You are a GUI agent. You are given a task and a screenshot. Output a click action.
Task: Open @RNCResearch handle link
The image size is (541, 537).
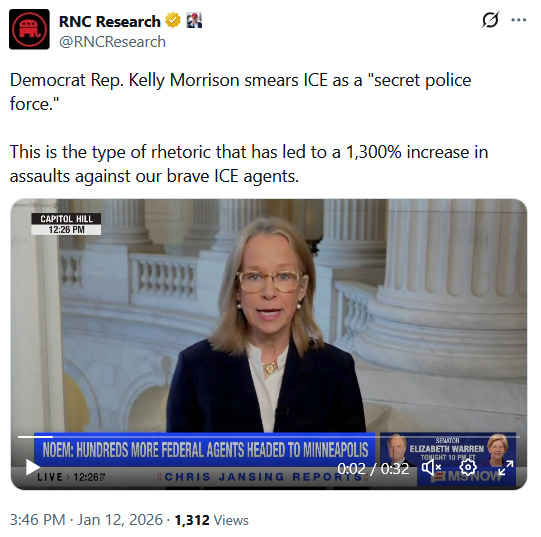pos(112,42)
